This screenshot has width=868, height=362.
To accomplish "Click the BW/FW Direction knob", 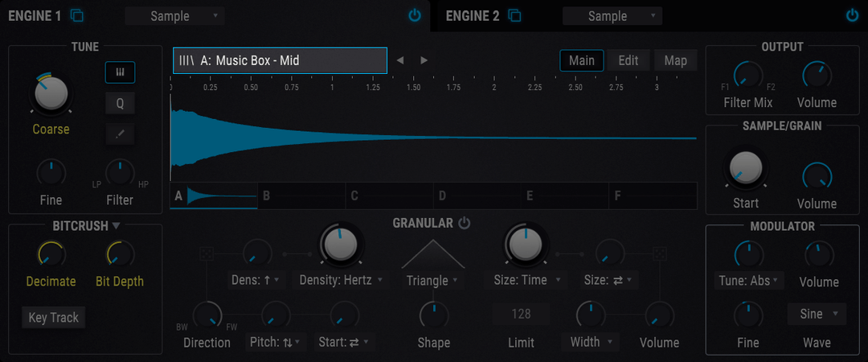I will [x=207, y=316].
